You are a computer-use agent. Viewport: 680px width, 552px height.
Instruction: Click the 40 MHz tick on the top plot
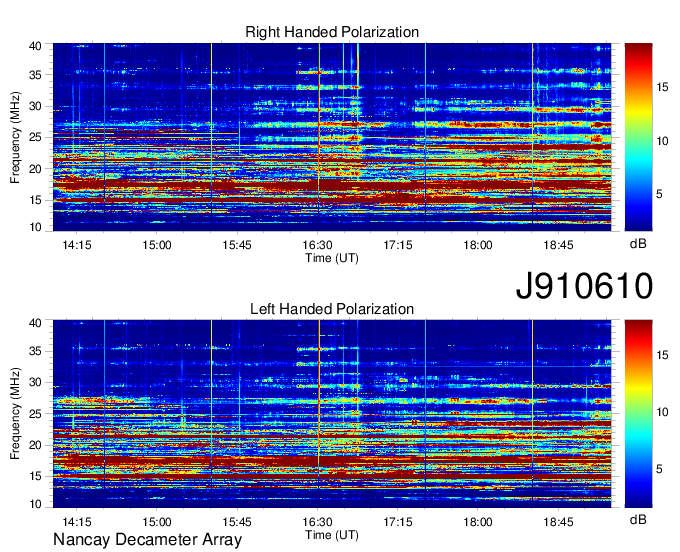(x=35, y=46)
